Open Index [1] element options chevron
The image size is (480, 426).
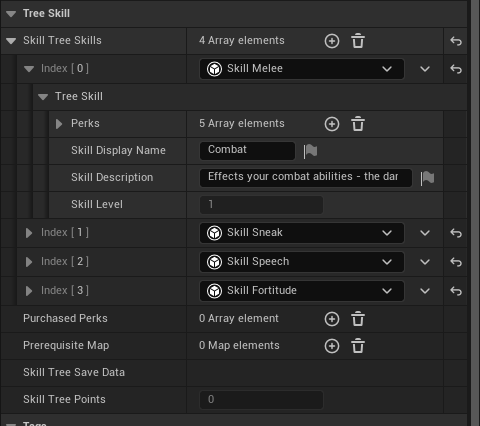click(425, 233)
